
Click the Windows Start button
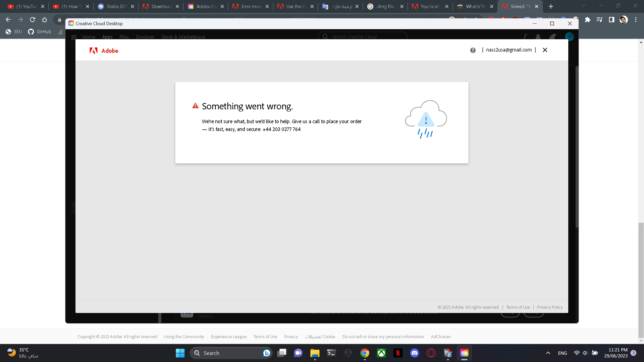[180, 353]
